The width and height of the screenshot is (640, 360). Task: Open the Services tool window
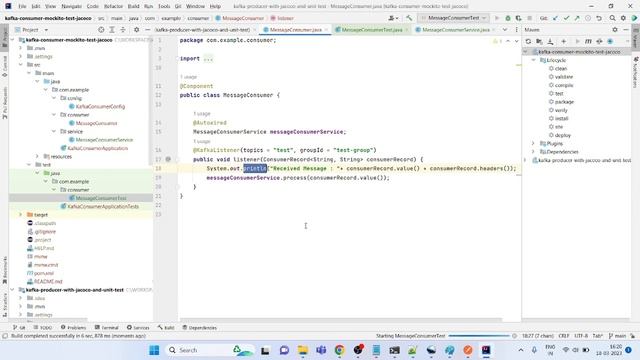click(x=138, y=328)
